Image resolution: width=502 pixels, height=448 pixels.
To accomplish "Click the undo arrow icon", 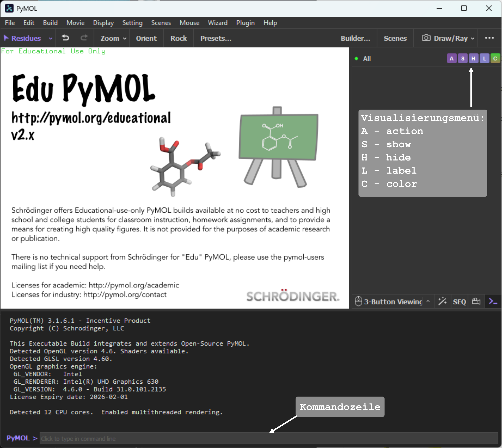I will pos(66,38).
